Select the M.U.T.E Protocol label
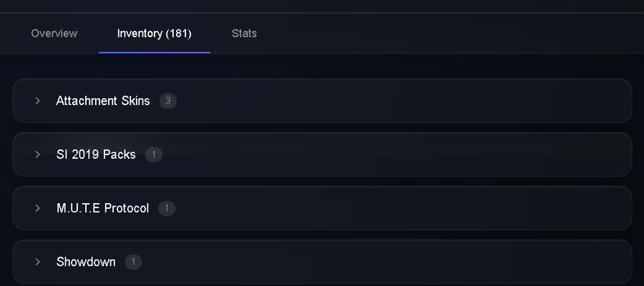The height and width of the screenshot is (286, 644). click(102, 208)
